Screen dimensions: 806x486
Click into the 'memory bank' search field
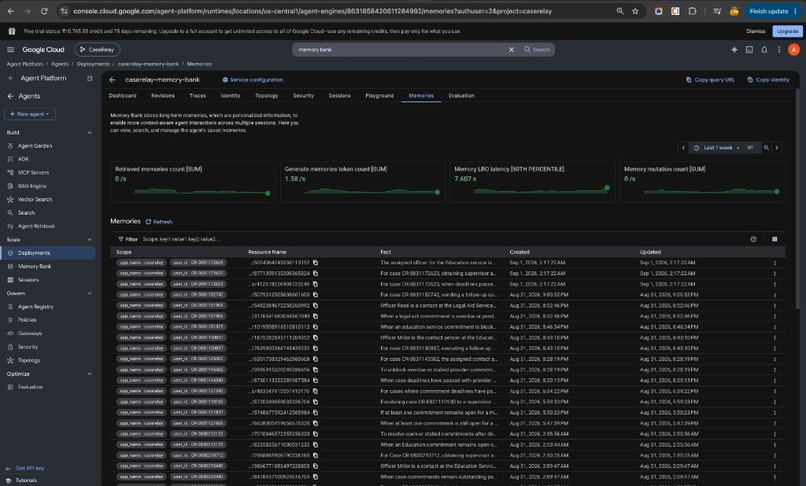pyautogui.click(x=401, y=49)
